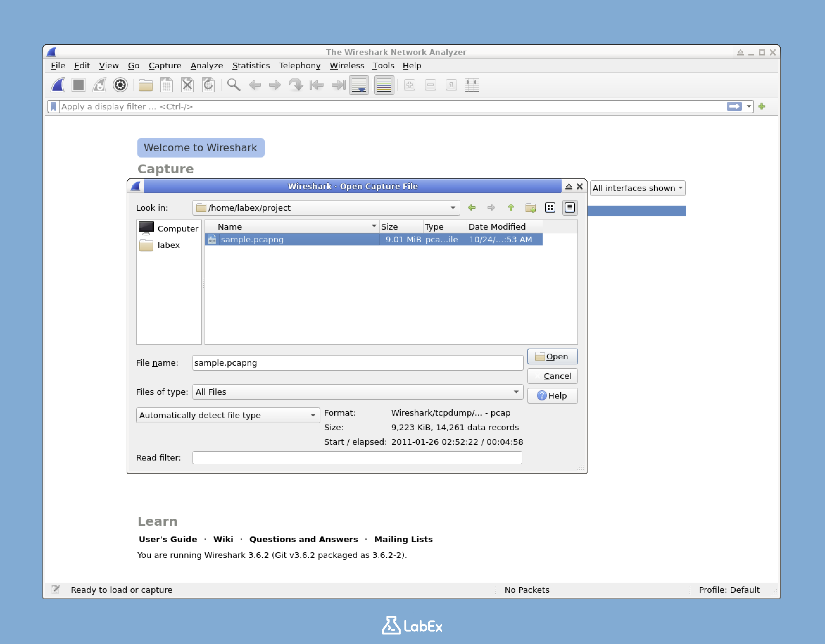Open the sample.pcapng file
Image resolution: width=825 pixels, height=644 pixels.
552,356
